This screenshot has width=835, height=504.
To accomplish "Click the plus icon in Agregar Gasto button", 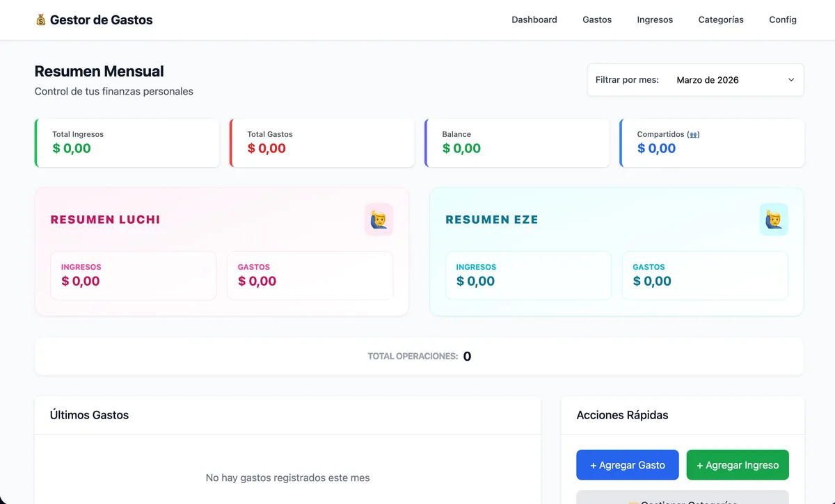I will [x=592, y=464].
